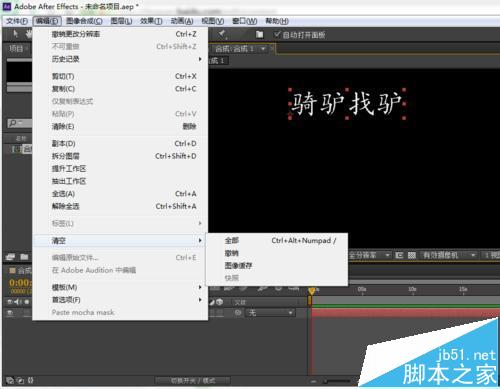Click the zoom out icon on timeline zoom
The height and width of the screenshot is (389, 500).
point(313,381)
